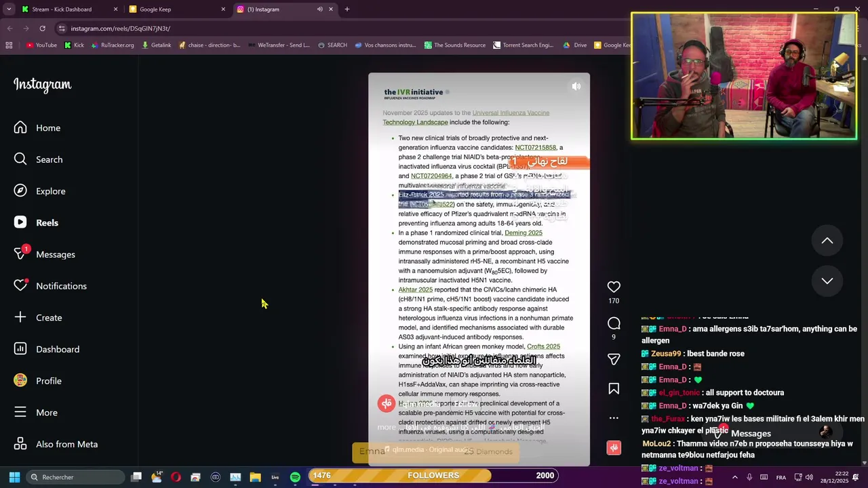Viewport: 868px width, 488px height.
Task: Open the Dashboard sidebar item
Action: point(46,349)
